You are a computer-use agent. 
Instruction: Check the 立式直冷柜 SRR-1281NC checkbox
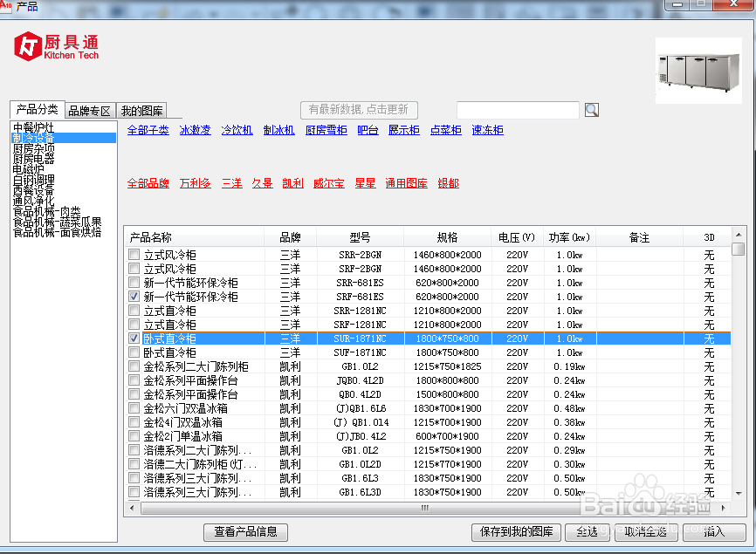point(134,311)
